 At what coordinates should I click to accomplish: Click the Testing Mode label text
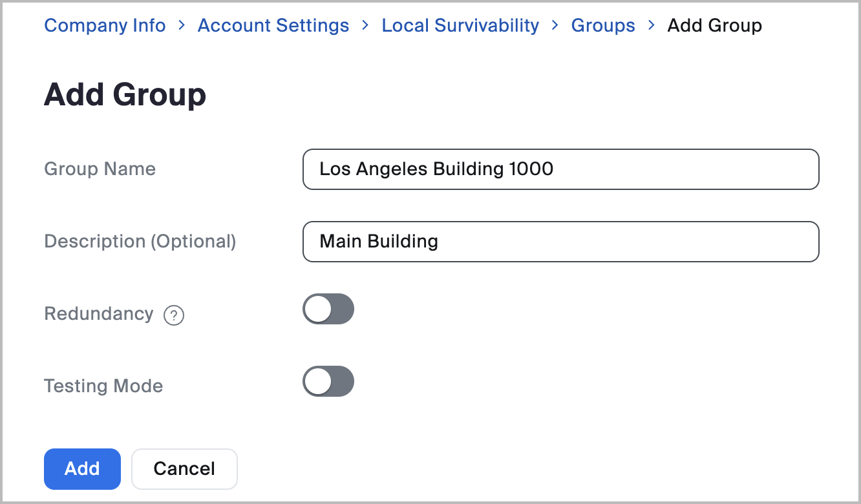pyautogui.click(x=103, y=386)
